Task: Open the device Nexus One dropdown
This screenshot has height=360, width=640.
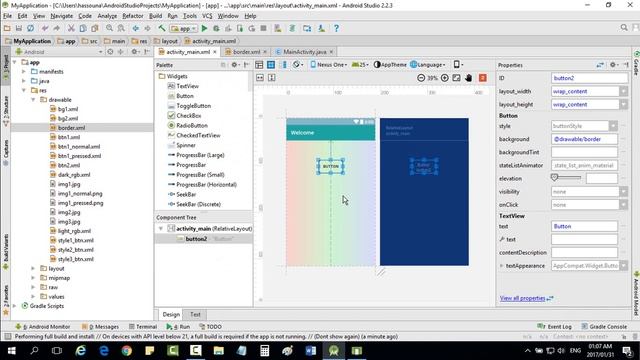Action: (x=329, y=65)
